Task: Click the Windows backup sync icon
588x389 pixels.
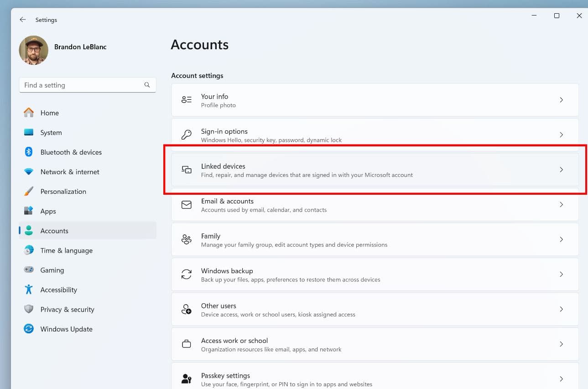Action: pyautogui.click(x=187, y=275)
